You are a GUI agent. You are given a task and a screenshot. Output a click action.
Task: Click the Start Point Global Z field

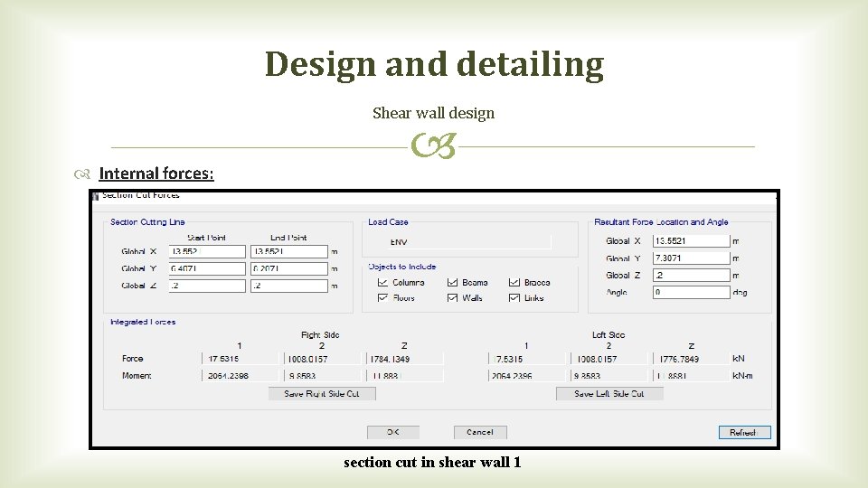[x=207, y=286]
